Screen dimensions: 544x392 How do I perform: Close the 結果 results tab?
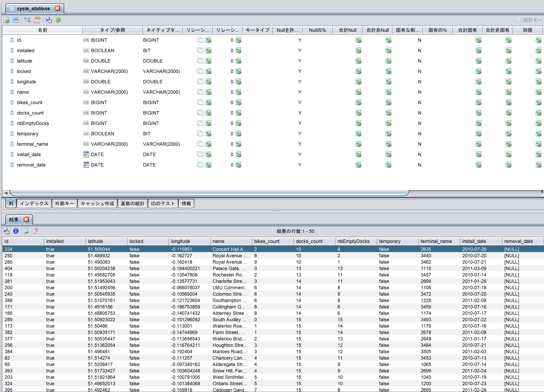(x=26, y=219)
